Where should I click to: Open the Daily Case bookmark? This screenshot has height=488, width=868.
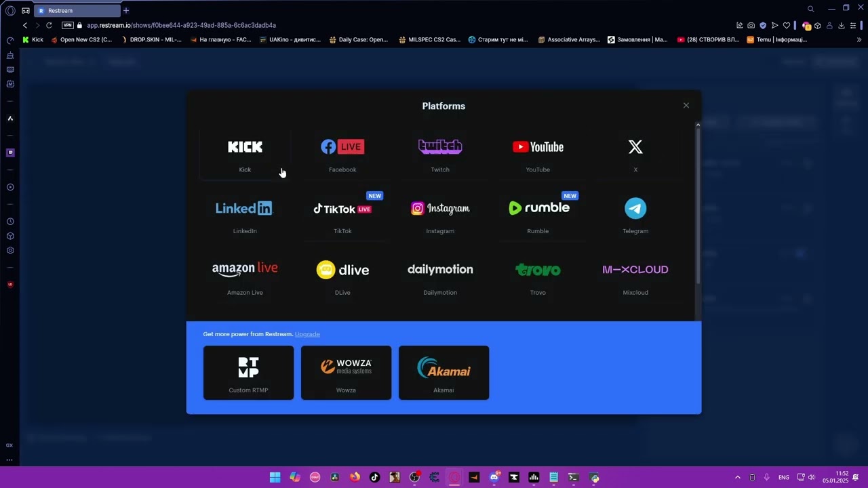point(359,40)
